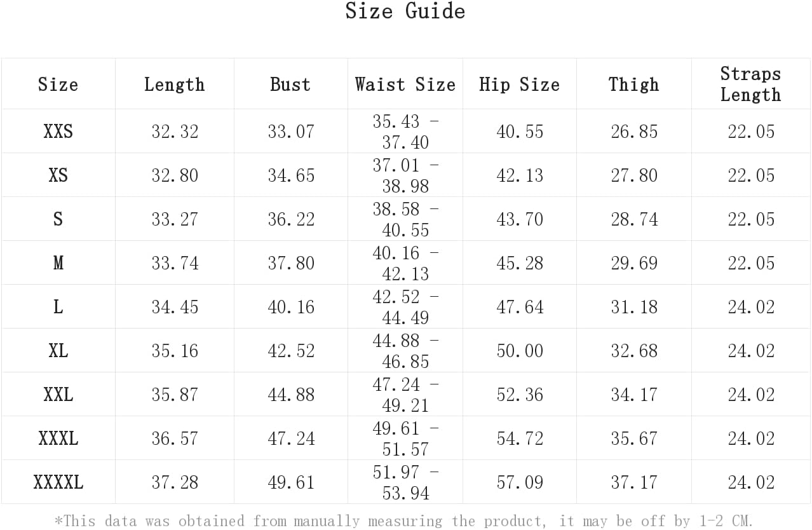Image resolution: width=812 pixels, height=530 pixels.
Task: Select the M size row label
Action: [x=58, y=263]
